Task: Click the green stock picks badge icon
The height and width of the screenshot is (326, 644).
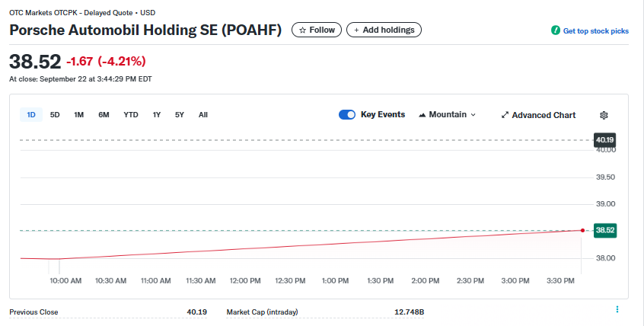Action: click(555, 30)
